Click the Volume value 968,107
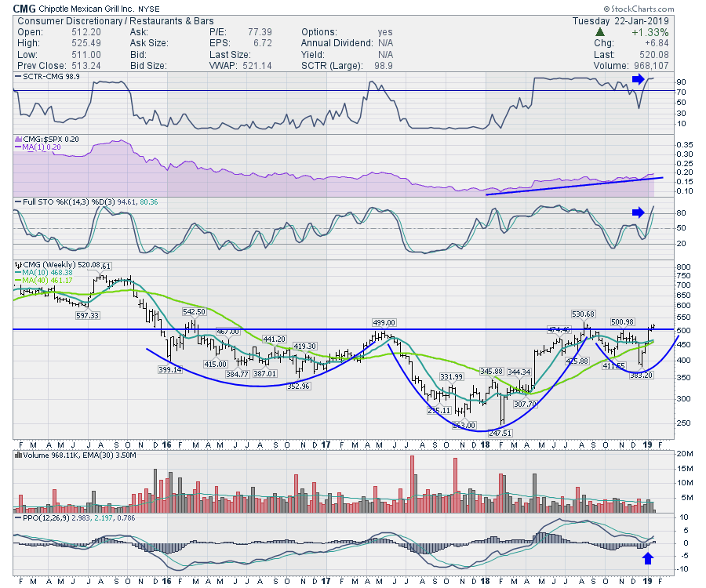The height and width of the screenshot is (588, 706). point(651,66)
